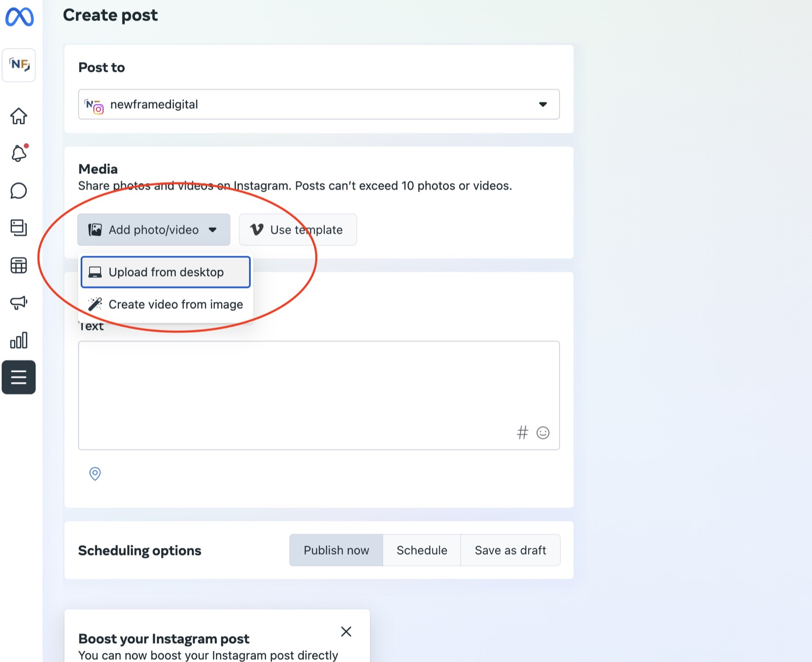Open the Ads megaphone icon
This screenshot has height=662, width=812.
19,303
